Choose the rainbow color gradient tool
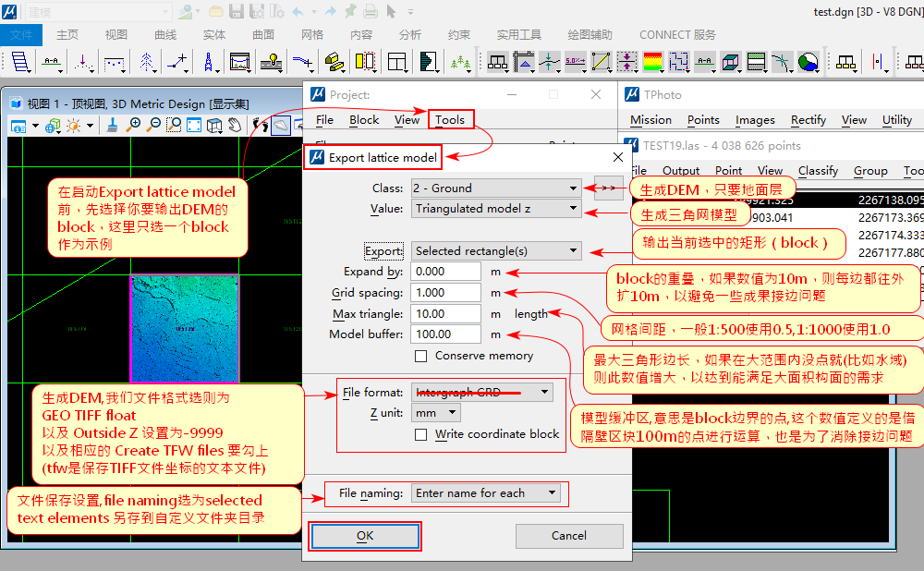The image size is (924, 571). click(x=653, y=61)
